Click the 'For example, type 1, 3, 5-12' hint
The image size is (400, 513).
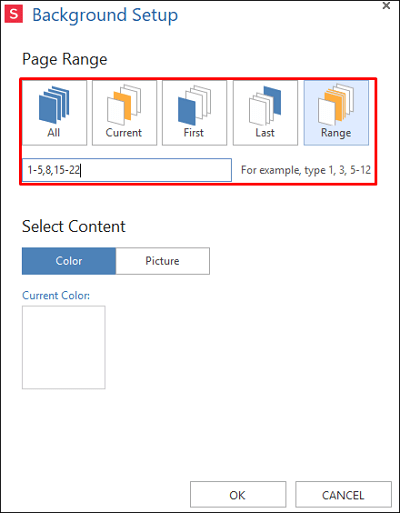pyautogui.click(x=306, y=170)
